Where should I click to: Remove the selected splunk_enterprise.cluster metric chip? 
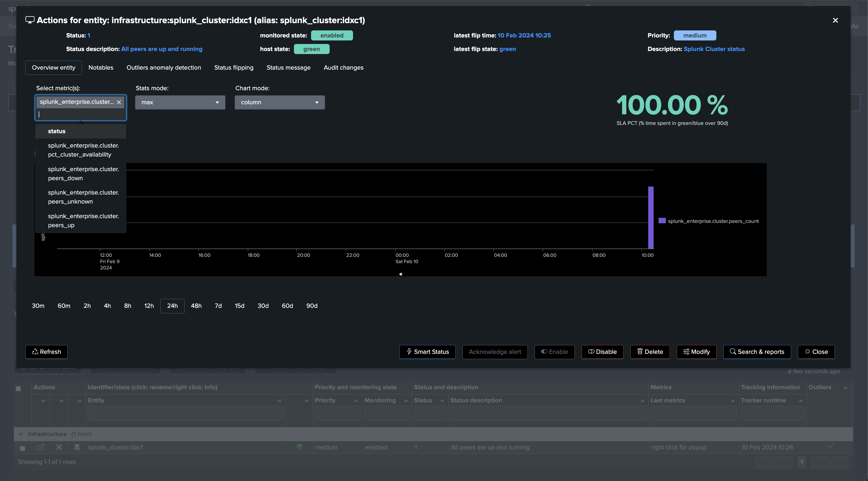pyautogui.click(x=119, y=102)
